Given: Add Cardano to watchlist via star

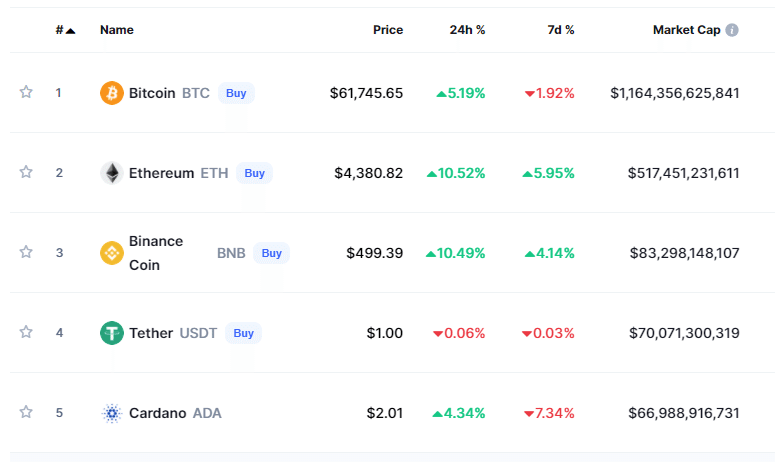Looking at the screenshot, I should point(26,412).
